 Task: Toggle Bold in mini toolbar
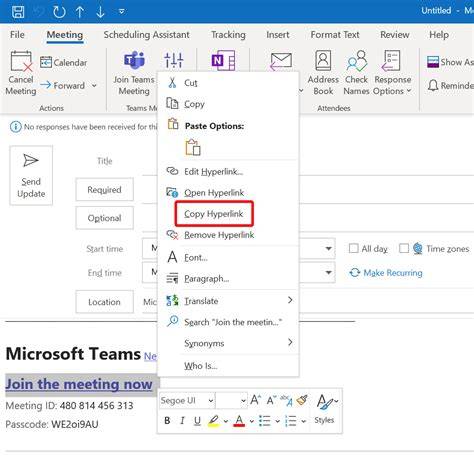(x=167, y=421)
